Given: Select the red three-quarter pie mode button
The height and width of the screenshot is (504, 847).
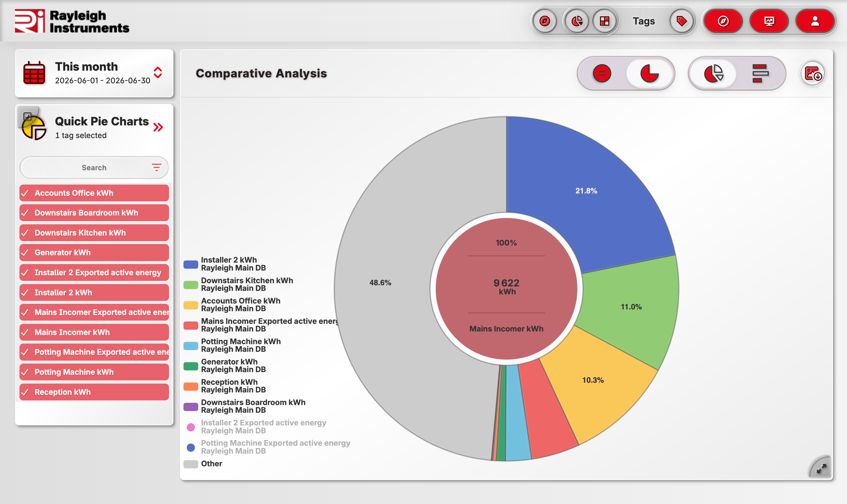Looking at the screenshot, I should point(649,73).
